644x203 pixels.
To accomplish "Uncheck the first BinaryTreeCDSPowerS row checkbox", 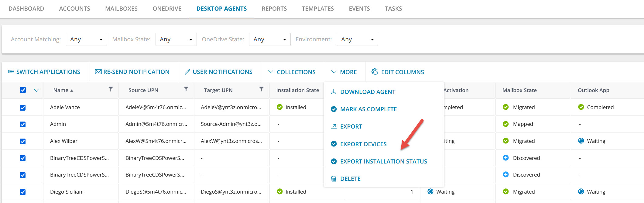I will coord(22,158).
